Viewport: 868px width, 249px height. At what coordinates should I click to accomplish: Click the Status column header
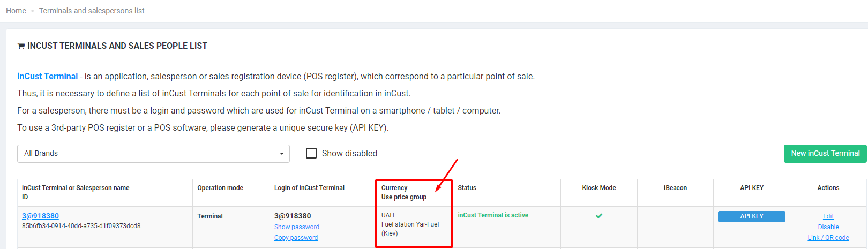pyautogui.click(x=467, y=188)
